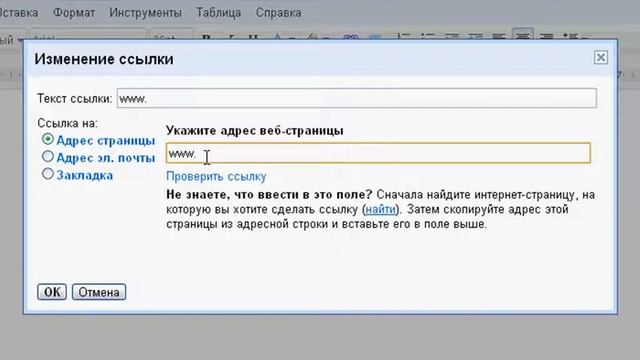The height and width of the screenshot is (360, 640).
Task: Click the web page address input field
Action: [378, 153]
